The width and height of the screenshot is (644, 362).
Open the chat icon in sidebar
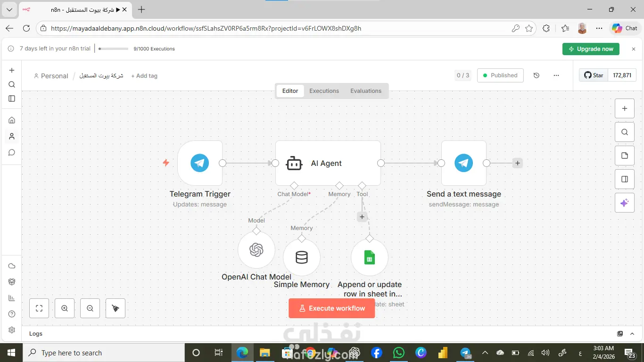point(12,152)
